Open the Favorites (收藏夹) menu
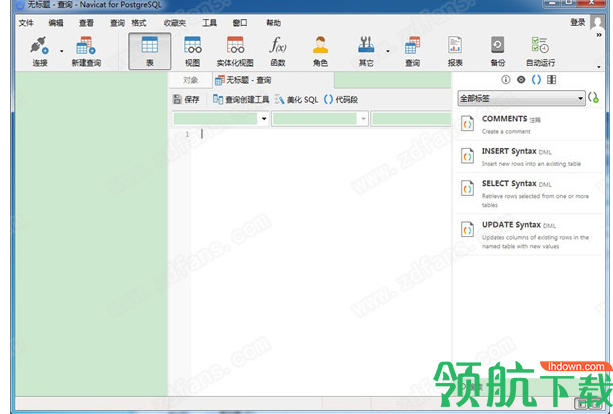Image resolution: width=613 pixels, height=414 pixels. tap(175, 23)
